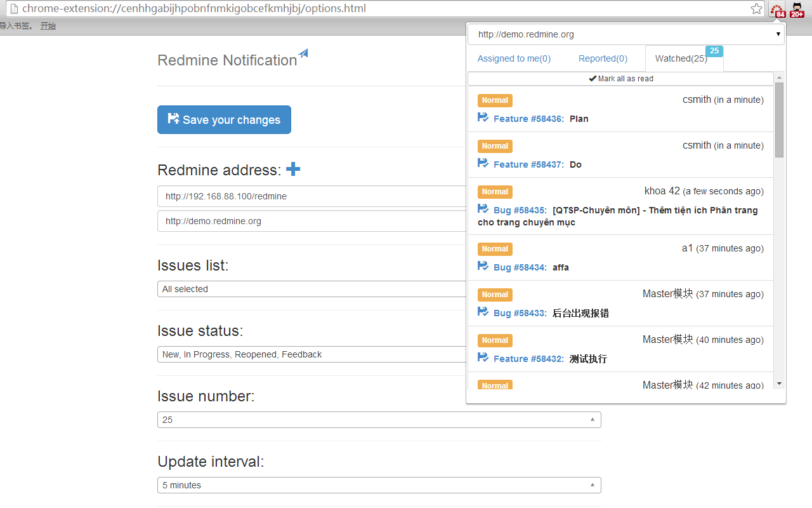Click the 'affa' issue title text
Image resolution: width=812 pixels, height=508 pixels.
tap(561, 267)
